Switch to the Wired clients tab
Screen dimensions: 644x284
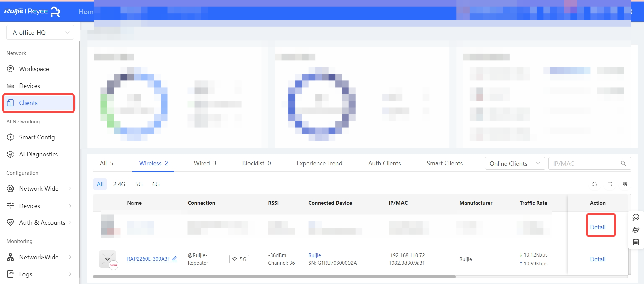[205, 163]
